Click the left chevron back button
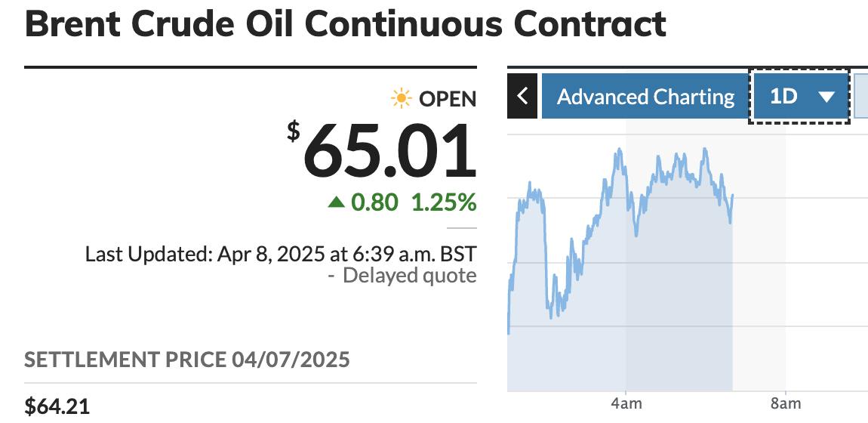This screenshot has height=423, width=868. pyautogui.click(x=522, y=97)
